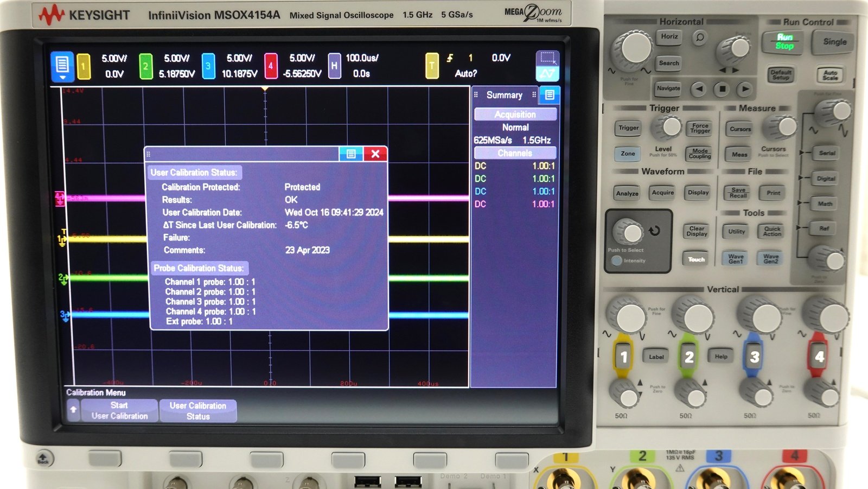This screenshot has height=489, width=868.
Task: Toggle vertical channel 2 green button
Action: [689, 357]
